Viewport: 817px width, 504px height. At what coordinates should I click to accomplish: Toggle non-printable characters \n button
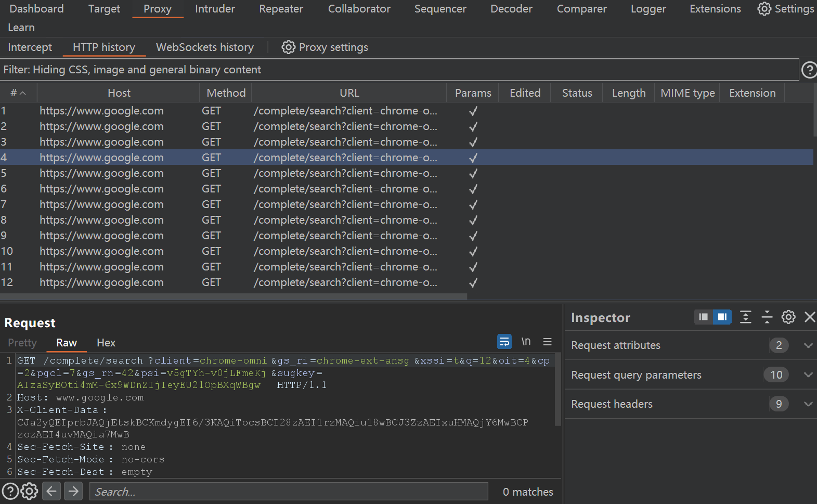coord(526,342)
